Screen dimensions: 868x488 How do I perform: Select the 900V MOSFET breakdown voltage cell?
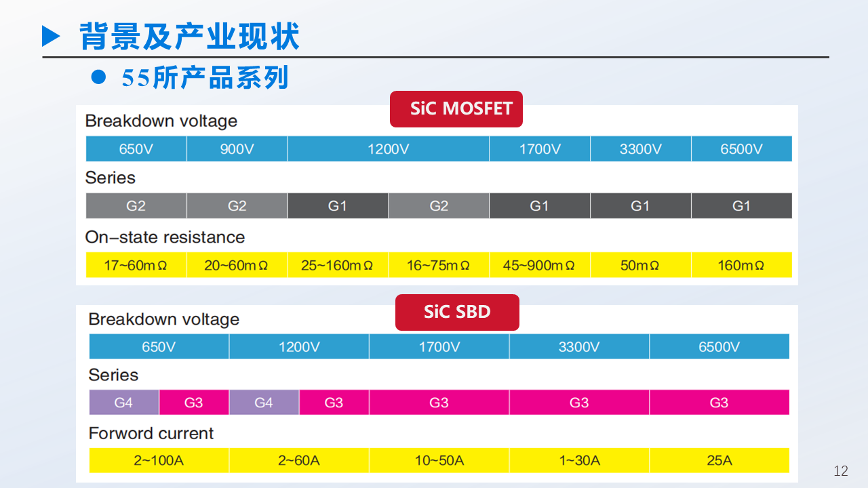(237, 149)
